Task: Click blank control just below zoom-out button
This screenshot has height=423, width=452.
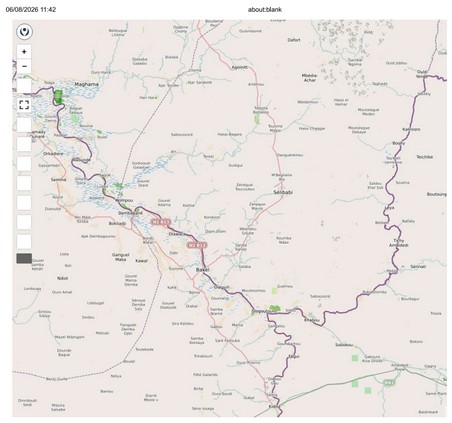Action: 24,86
